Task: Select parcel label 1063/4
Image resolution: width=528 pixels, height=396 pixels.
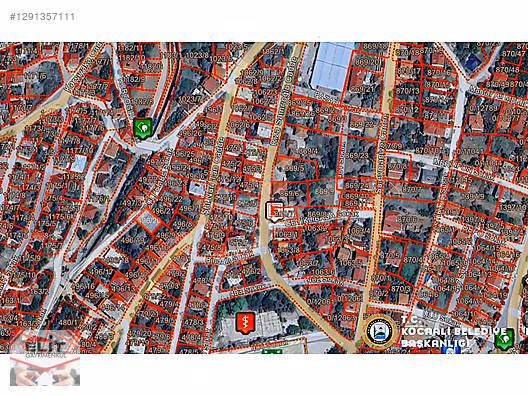Action: tap(359, 231)
